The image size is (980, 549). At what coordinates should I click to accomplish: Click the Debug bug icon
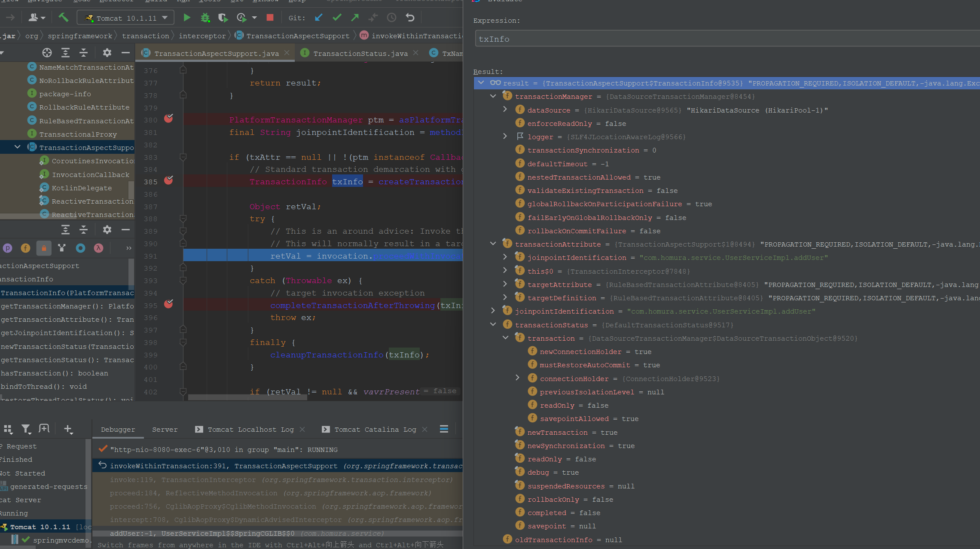pyautogui.click(x=205, y=18)
